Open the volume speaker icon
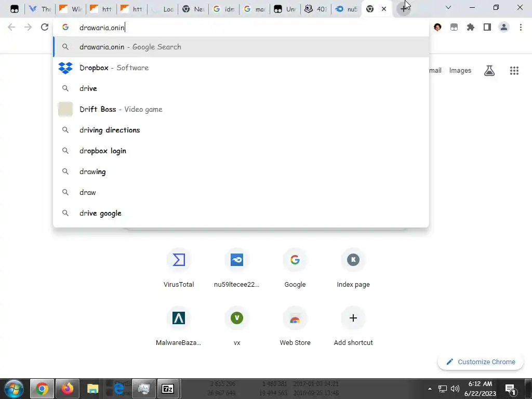The width and height of the screenshot is (532, 399). click(455, 389)
